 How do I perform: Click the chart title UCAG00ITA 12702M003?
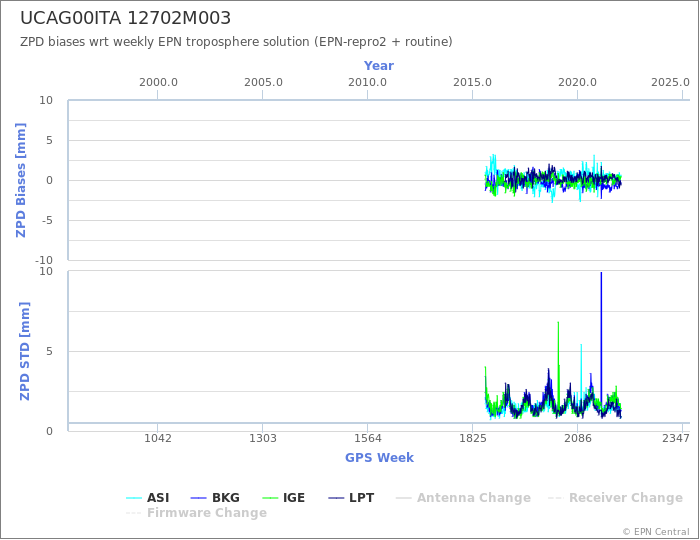coord(125,18)
